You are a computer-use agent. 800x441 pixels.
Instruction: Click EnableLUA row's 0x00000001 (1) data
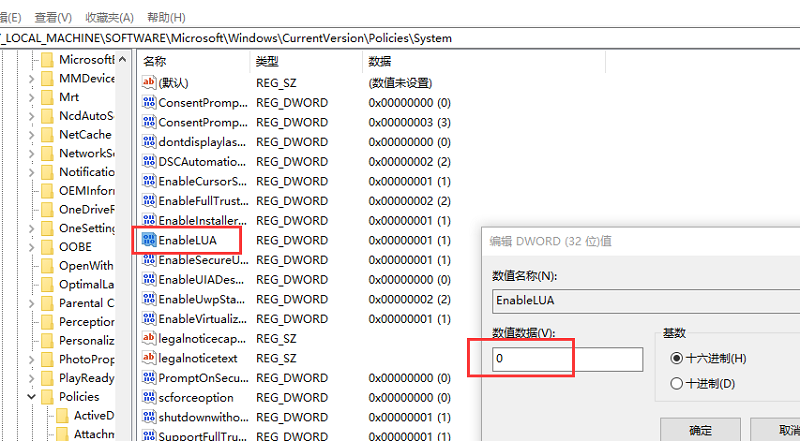coord(410,240)
